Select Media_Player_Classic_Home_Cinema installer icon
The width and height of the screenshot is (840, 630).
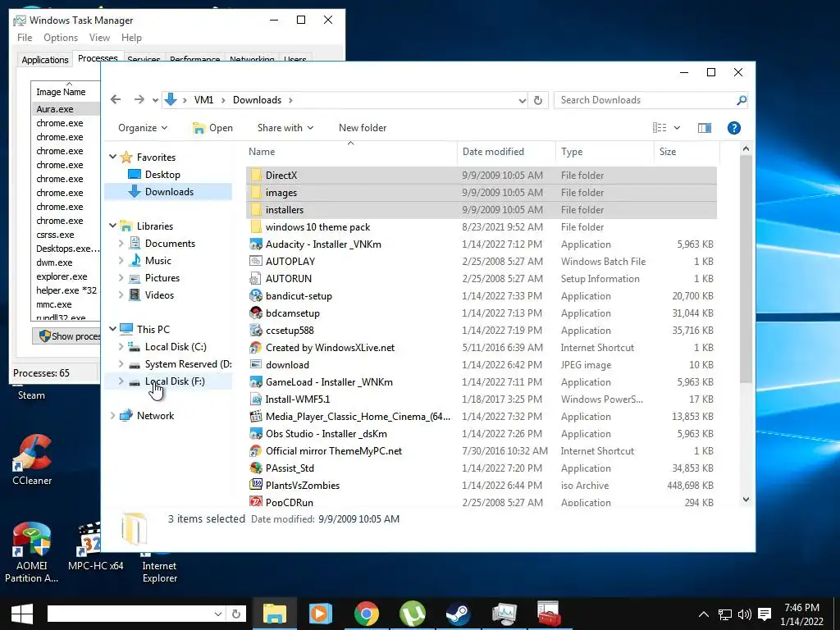pos(256,416)
